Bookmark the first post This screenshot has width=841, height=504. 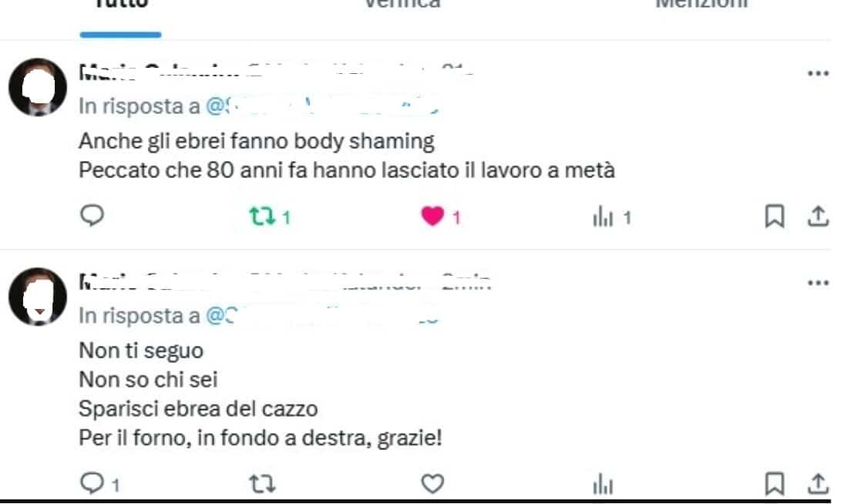pos(775,217)
